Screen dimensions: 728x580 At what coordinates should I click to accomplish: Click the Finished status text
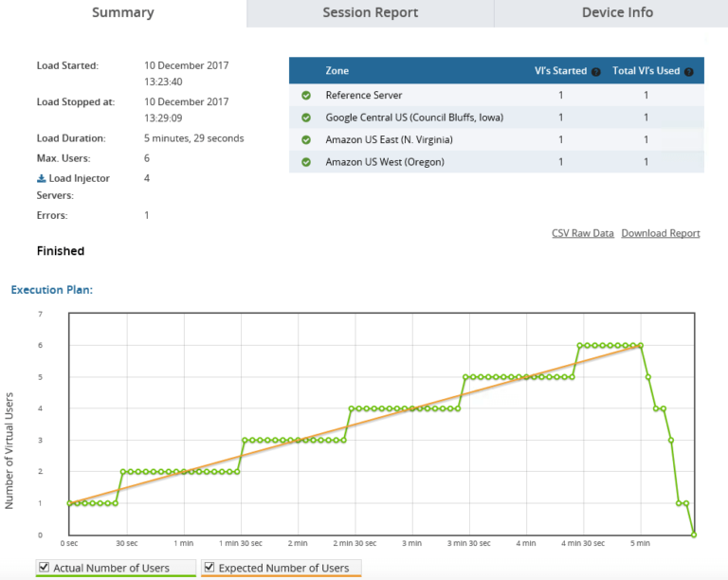(x=61, y=251)
